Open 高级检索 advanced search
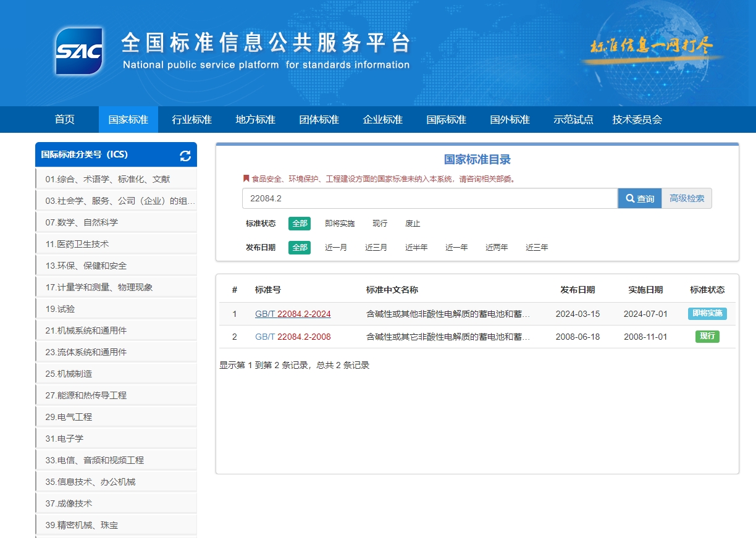The image size is (756, 538). pyautogui.click(x=687, y=198)
